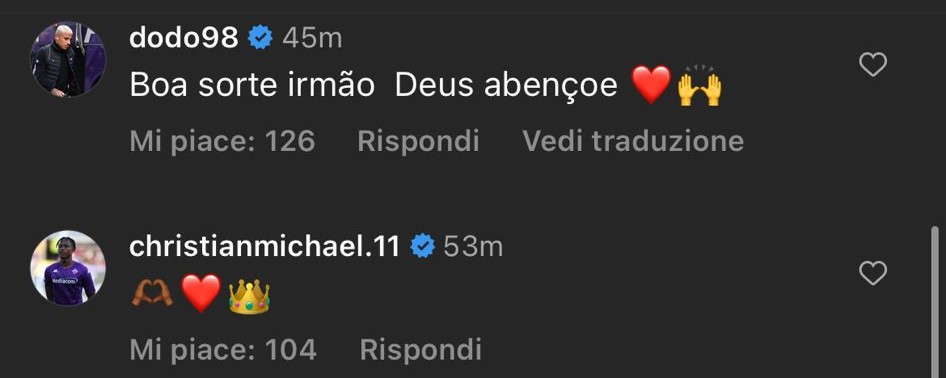Like dodo98's comment with the heart icon
This screenshot has width=946, height=378.
click(872, 65)
